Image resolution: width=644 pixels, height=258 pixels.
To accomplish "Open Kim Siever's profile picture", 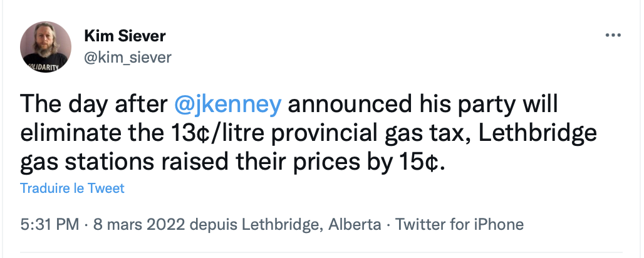I will pos(46,47).
